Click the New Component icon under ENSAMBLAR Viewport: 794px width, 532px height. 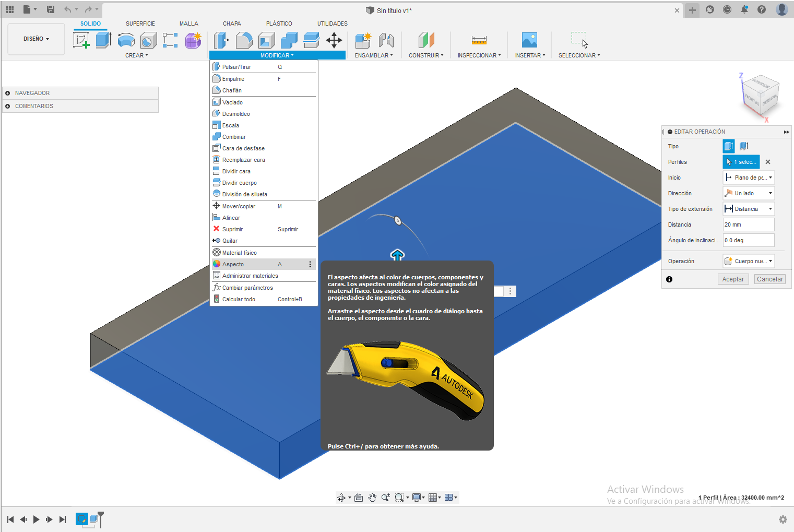pos(363,40)
